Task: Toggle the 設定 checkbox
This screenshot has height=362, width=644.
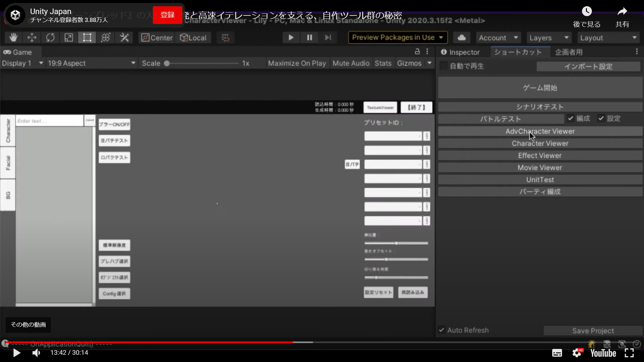Action: pos(601,118)
